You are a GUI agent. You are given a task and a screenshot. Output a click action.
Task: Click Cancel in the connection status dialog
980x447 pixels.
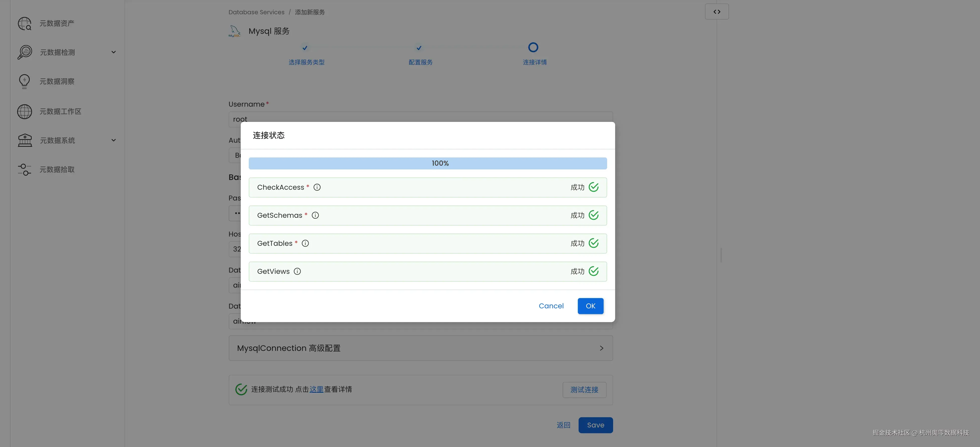pos(551,306)
